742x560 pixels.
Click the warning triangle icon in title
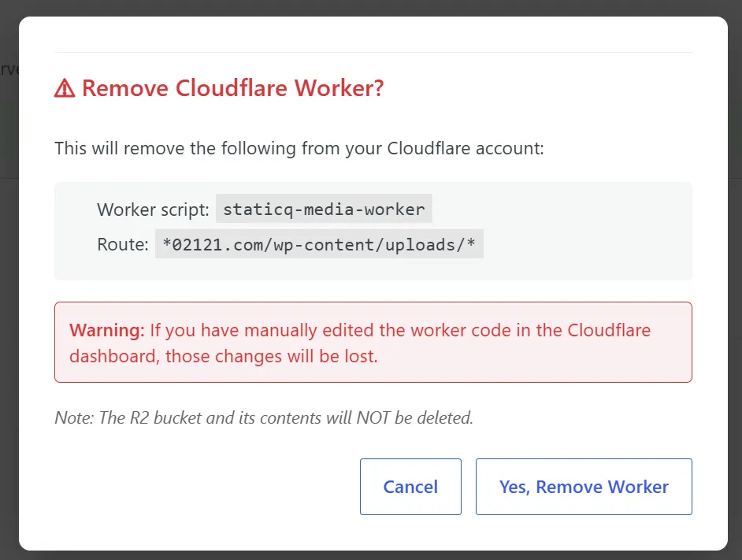click(x=65, y=88)
